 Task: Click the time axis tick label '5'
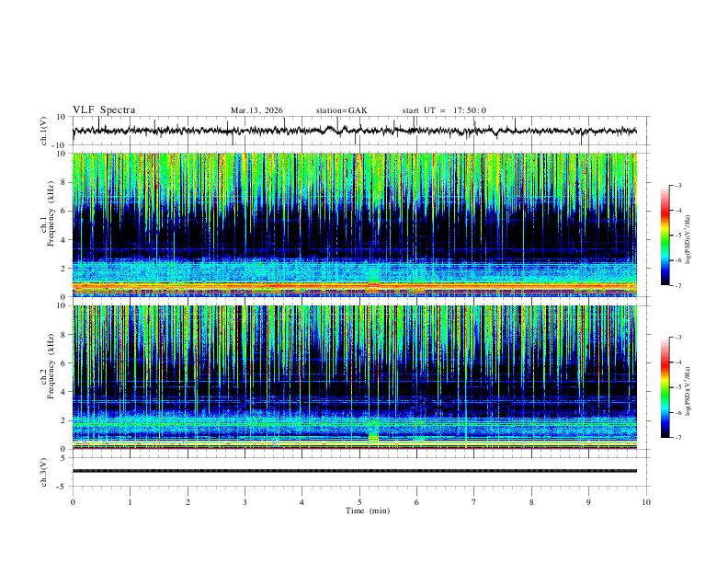359,502
